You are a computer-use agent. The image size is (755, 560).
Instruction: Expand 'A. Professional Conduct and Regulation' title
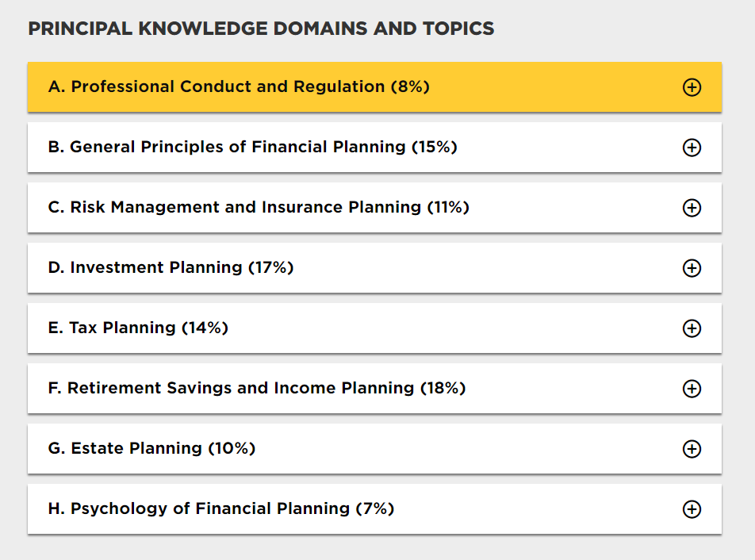[239, 86]
